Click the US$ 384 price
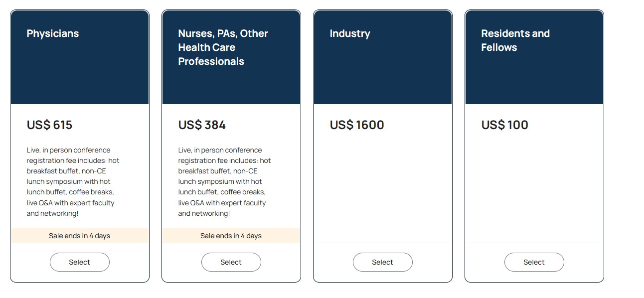The height and width of the screenshot is (298, 644). (202, 125)
